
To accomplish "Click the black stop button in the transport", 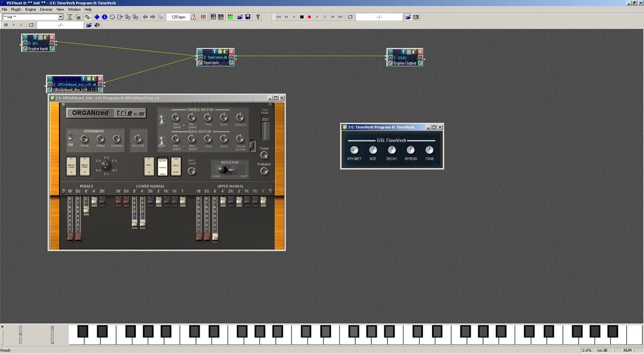I will tap(302, 17).
